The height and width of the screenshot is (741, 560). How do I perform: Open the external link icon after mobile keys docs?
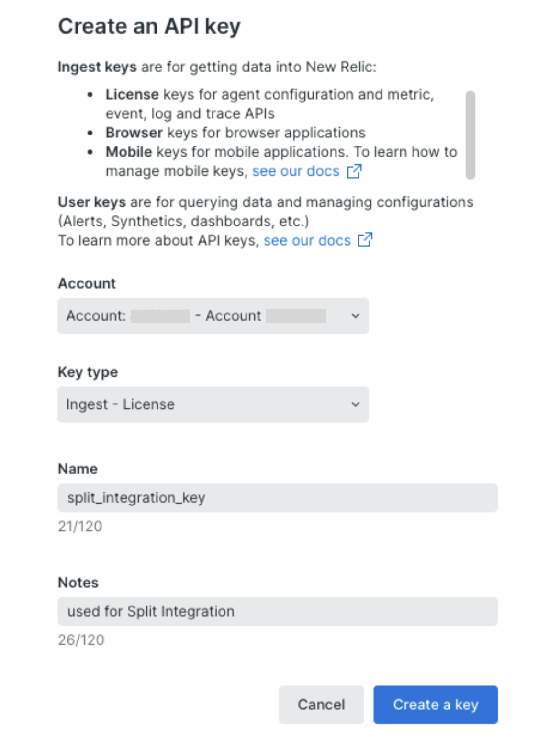click(354, 171)
